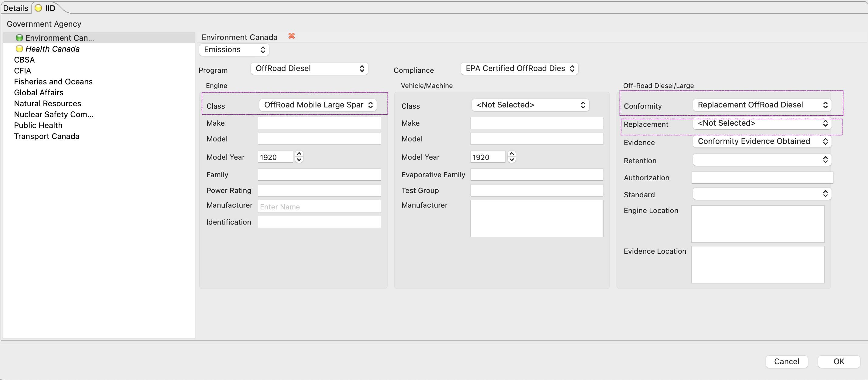This screenshot has height=380, width=868.
Task: Open the Evidence dropdown
Action: tap(762, 141)
